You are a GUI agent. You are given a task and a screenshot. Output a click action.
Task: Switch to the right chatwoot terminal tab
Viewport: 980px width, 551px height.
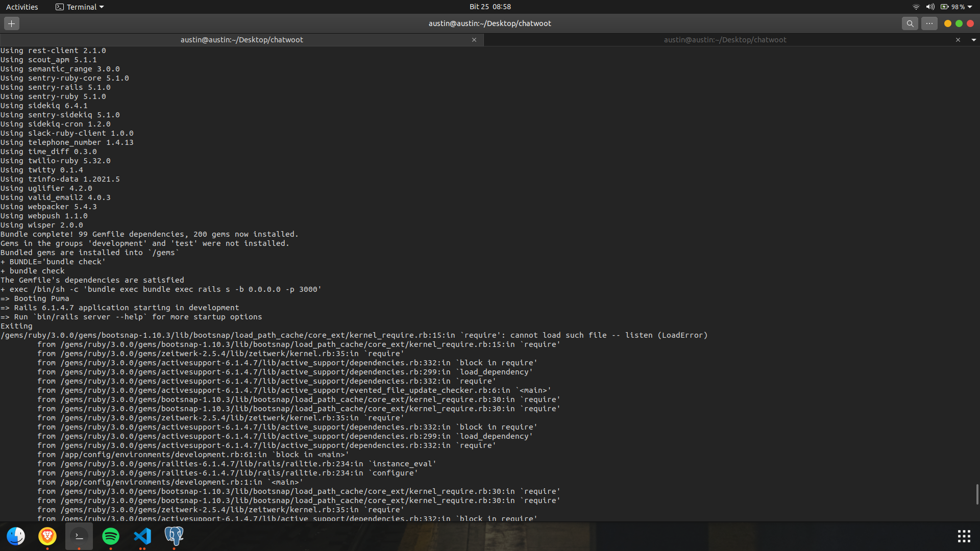click(x=725, y=40)
